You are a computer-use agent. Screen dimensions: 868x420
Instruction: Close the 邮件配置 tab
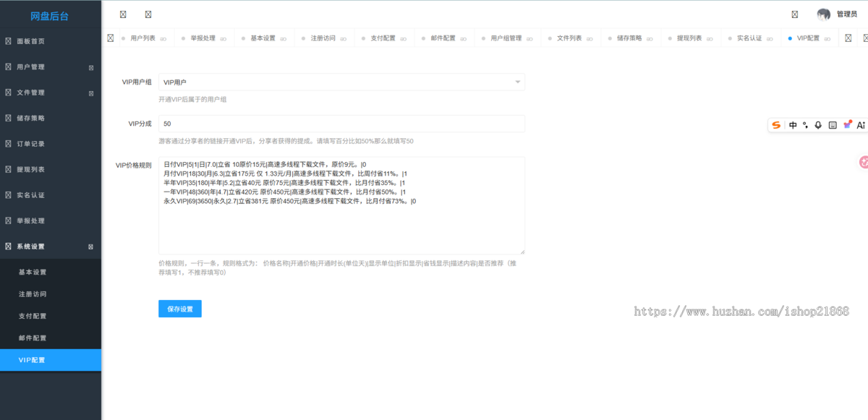click(464, 38)
